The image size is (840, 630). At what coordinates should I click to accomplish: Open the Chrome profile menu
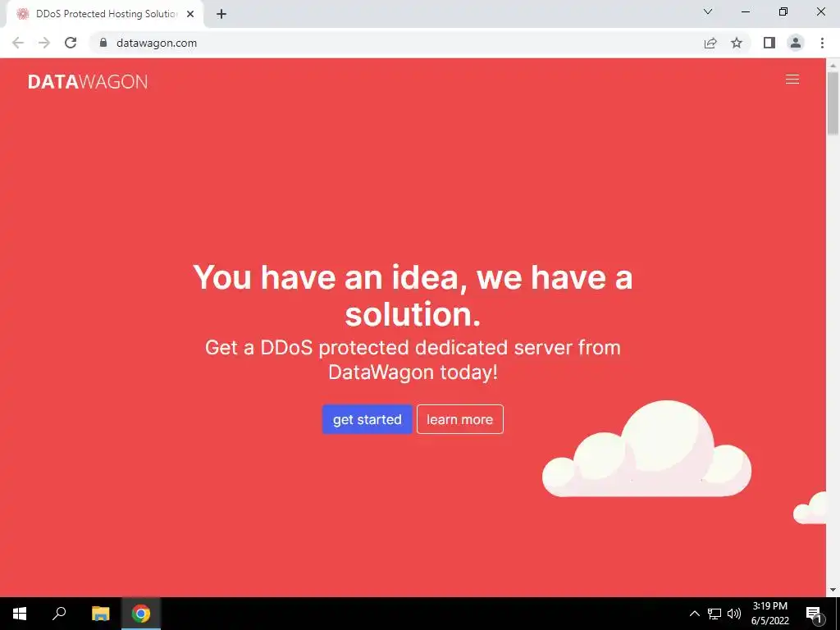tap(796, 43)
